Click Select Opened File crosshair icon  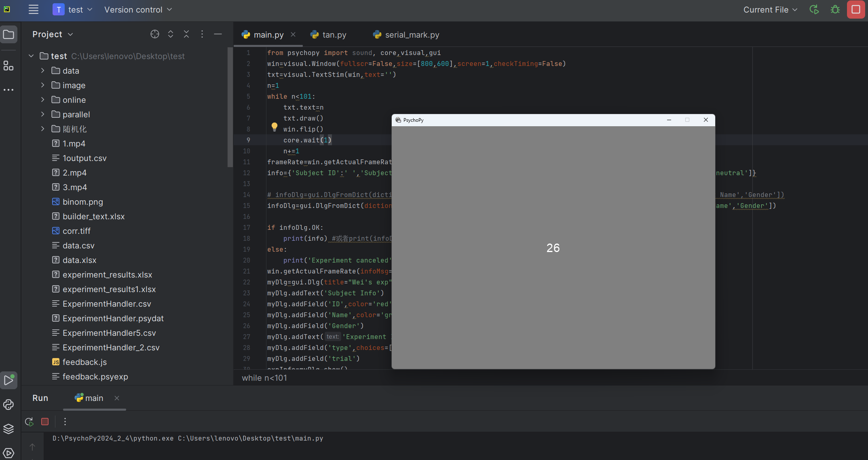154,34
